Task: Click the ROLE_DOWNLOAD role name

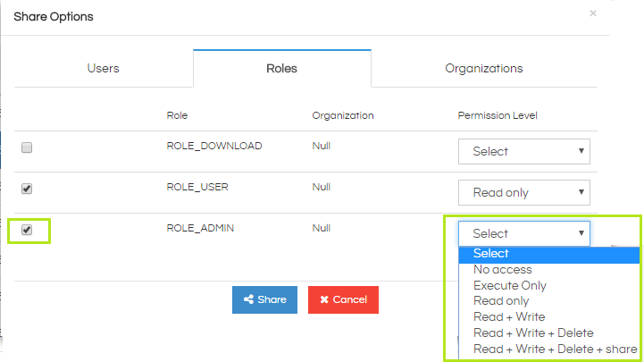Action: click(214, 146)
